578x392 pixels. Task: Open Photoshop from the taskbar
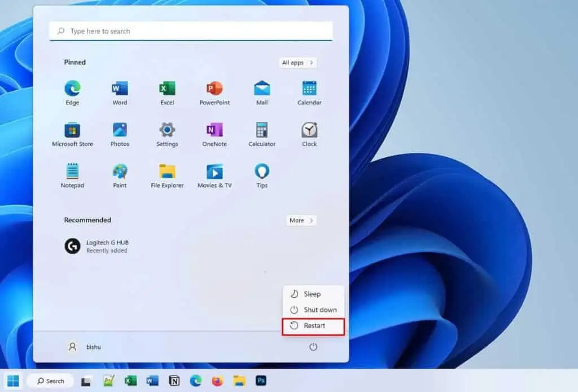pos(260,381)
